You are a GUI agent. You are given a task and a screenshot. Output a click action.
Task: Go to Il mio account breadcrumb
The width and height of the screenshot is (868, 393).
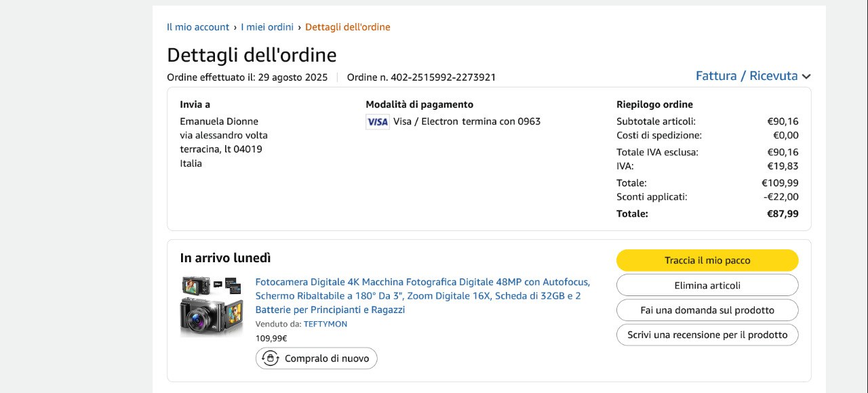tap(198, 27)
